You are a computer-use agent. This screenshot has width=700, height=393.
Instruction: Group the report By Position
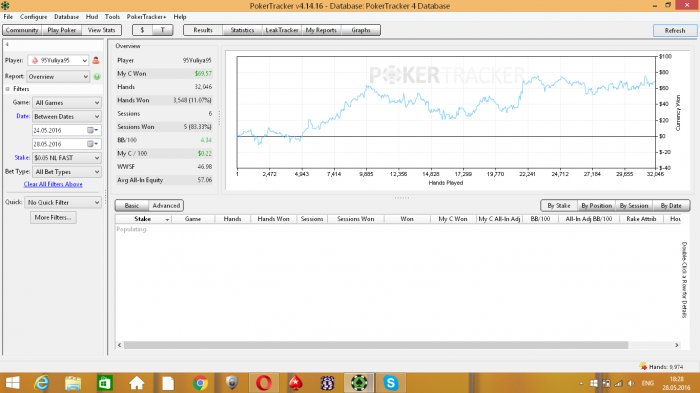(x=596, y=205)
